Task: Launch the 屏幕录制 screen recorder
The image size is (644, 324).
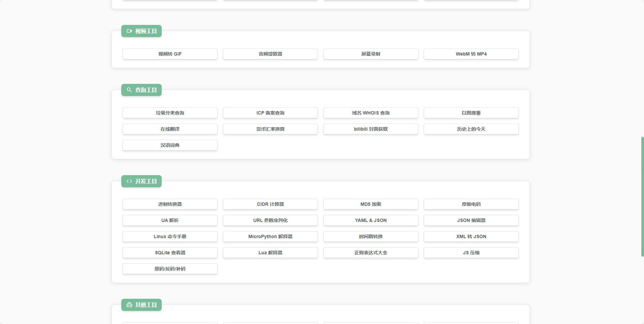Action: pos(371,54)
